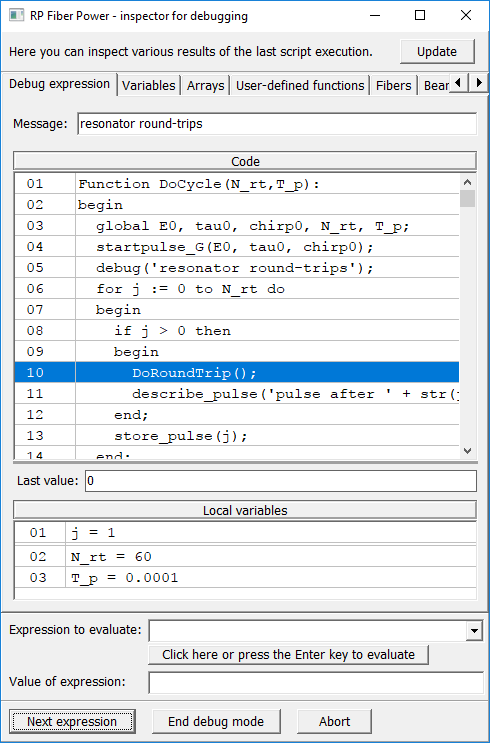Open the Arrays tab

pos(206,86)
